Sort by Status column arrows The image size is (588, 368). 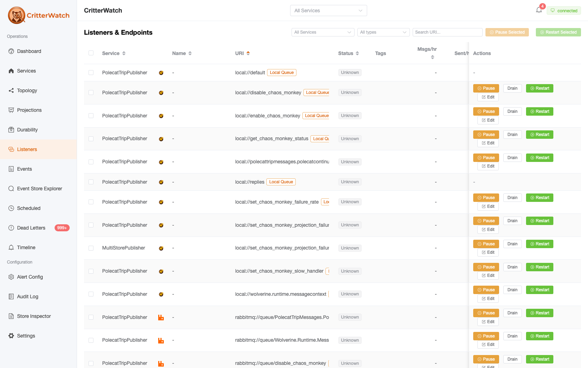(357, 53)
